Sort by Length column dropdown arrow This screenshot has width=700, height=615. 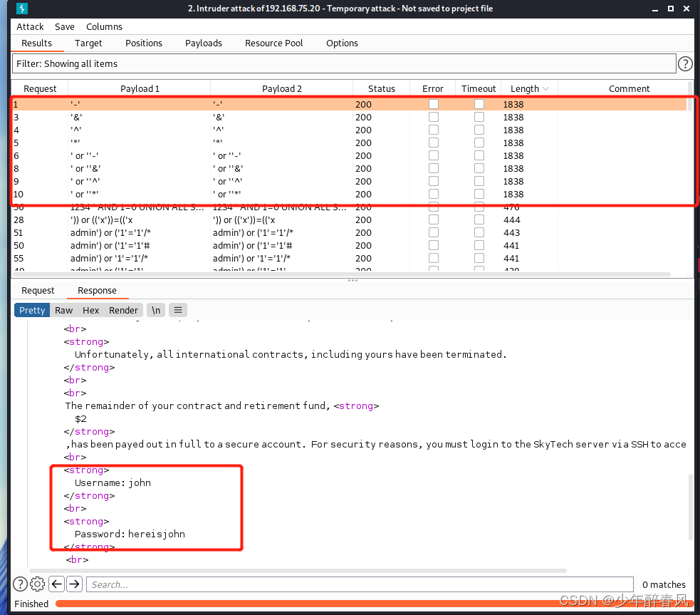[545, 89]
